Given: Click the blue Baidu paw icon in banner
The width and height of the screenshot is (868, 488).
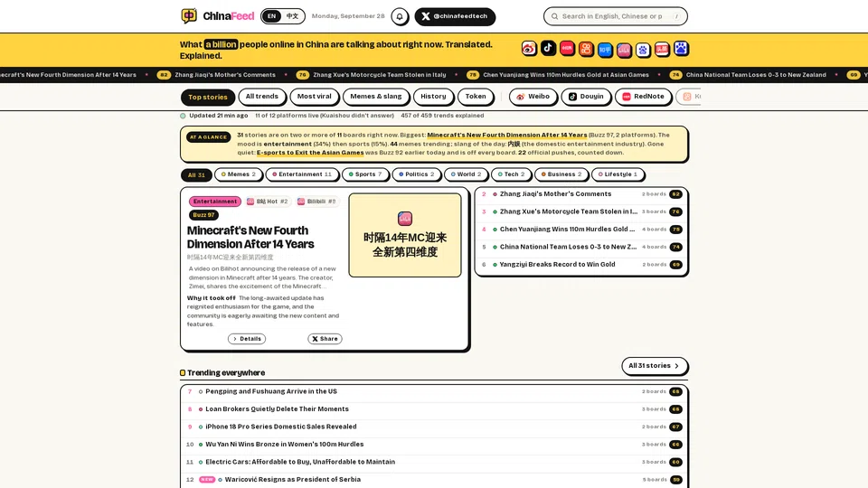Looking at the screenshot, I should point(681,49).
